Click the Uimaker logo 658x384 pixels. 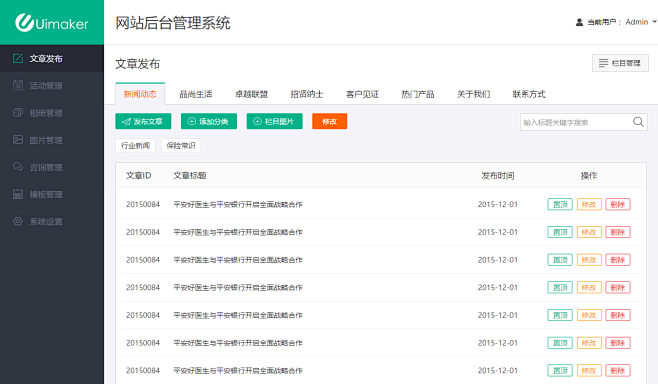(52, 23)
